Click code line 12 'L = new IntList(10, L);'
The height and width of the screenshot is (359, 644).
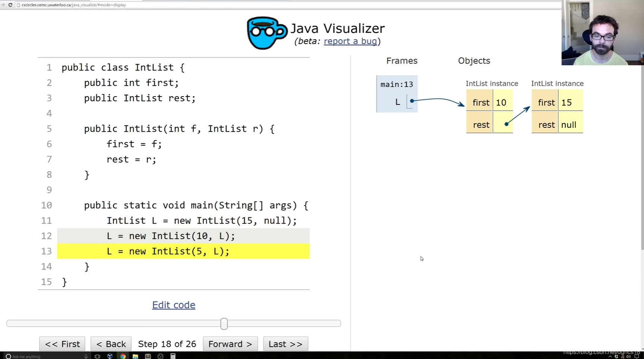point(171,236)
